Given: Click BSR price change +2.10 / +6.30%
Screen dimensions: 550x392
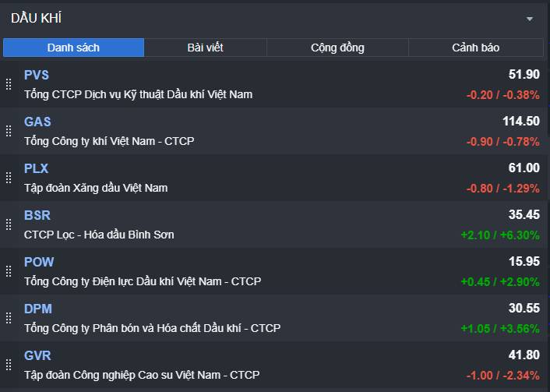Looking at the screenshot, I should (x=499, y=235).
